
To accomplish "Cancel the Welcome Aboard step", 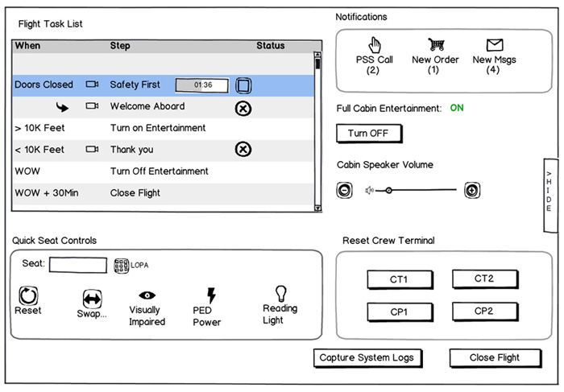I will click(243, 108).
